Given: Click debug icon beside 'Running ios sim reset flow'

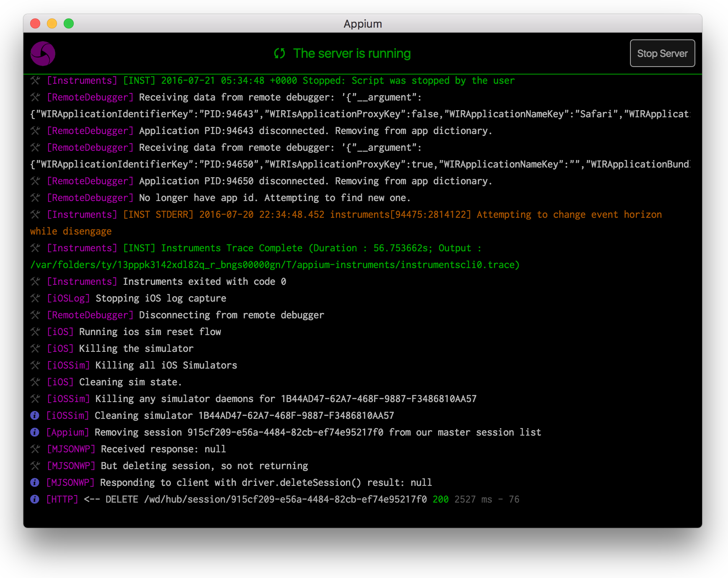Looking at the screenshot, I should (x=35, y=332).
